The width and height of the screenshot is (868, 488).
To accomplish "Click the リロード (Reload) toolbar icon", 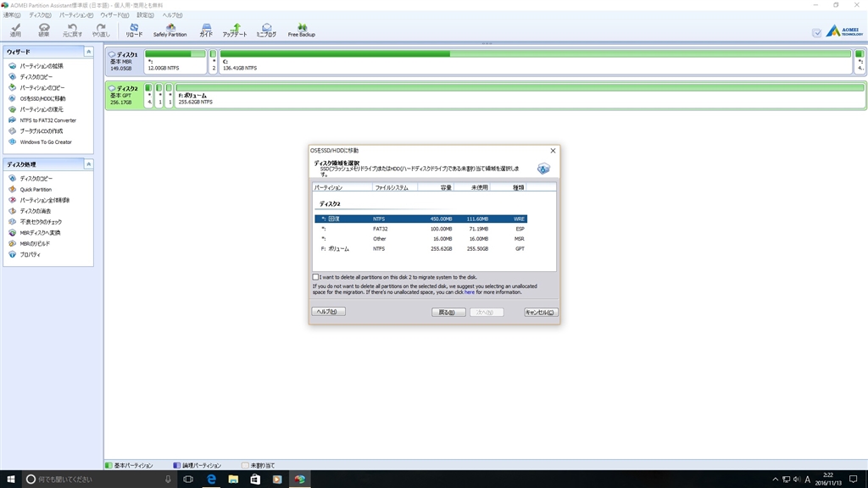I will click(x=134, y=30).
